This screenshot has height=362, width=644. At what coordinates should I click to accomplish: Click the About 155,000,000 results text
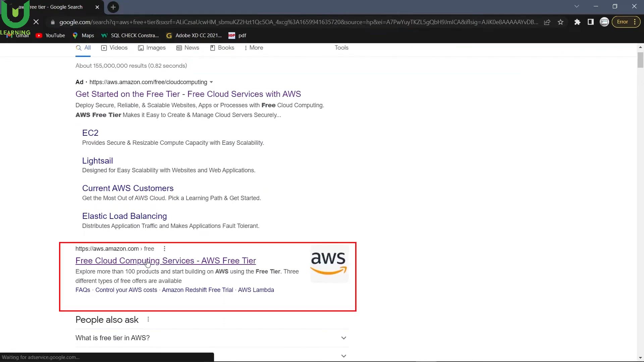131,66
